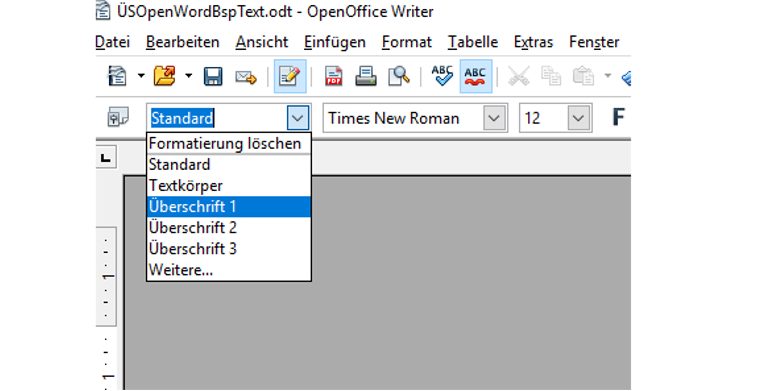This screenshot has height=391, width=768.
Task: Select Formatierung löschen in style list
Action: 229,144
